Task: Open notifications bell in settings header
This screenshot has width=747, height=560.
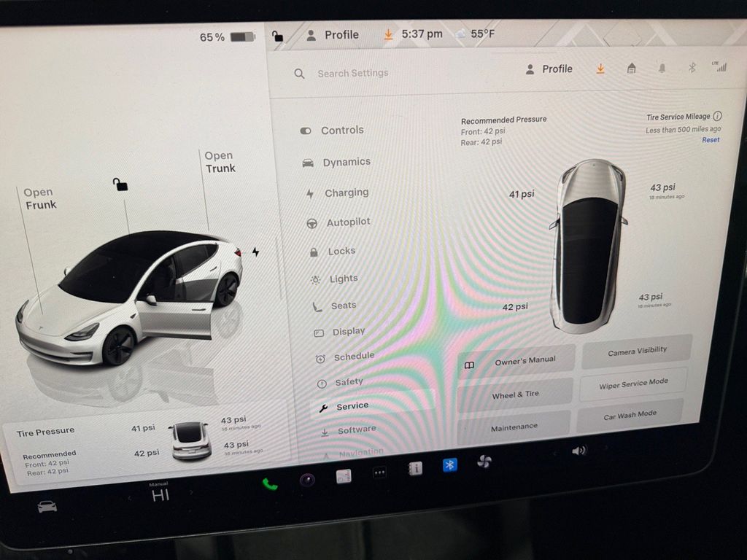Action: (662, 68)
